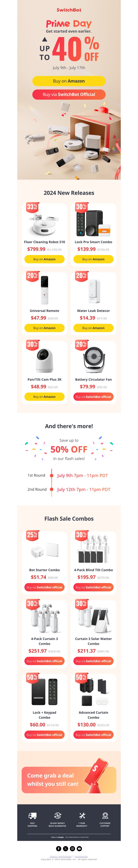Click the 30-Day Money Back Guarantee icon
This screenshot has width=138, height=868.
pyautogui.click(x=58, y=816)
